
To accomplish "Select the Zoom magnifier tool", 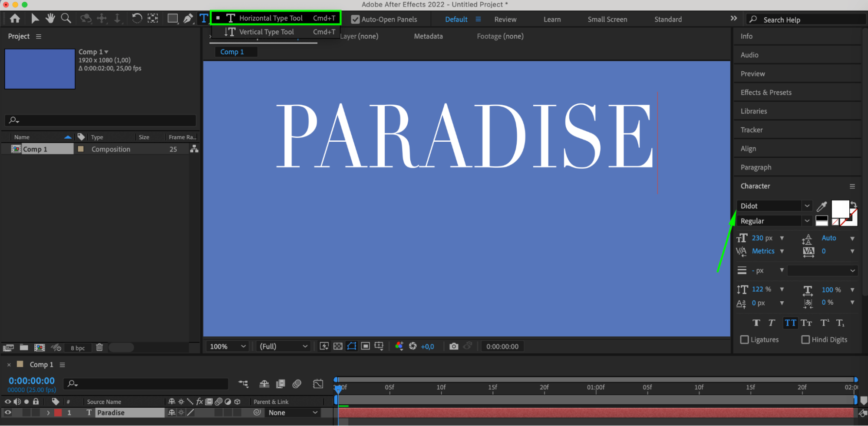I will pyautogui.click(x=66, y=19).
